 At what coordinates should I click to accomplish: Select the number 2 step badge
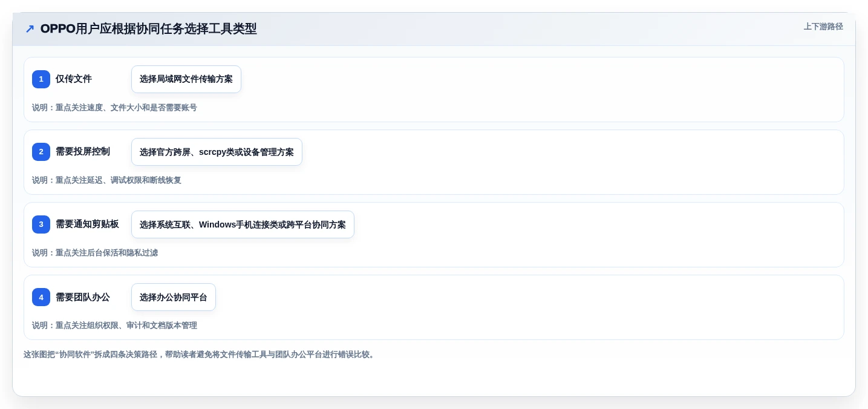coord(41,152)
